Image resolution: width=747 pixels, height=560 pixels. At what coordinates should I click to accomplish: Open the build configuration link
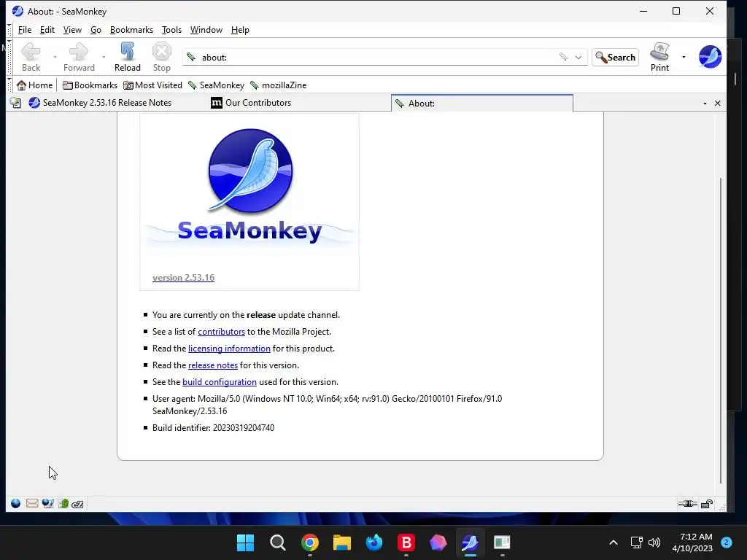coord(220,382)
